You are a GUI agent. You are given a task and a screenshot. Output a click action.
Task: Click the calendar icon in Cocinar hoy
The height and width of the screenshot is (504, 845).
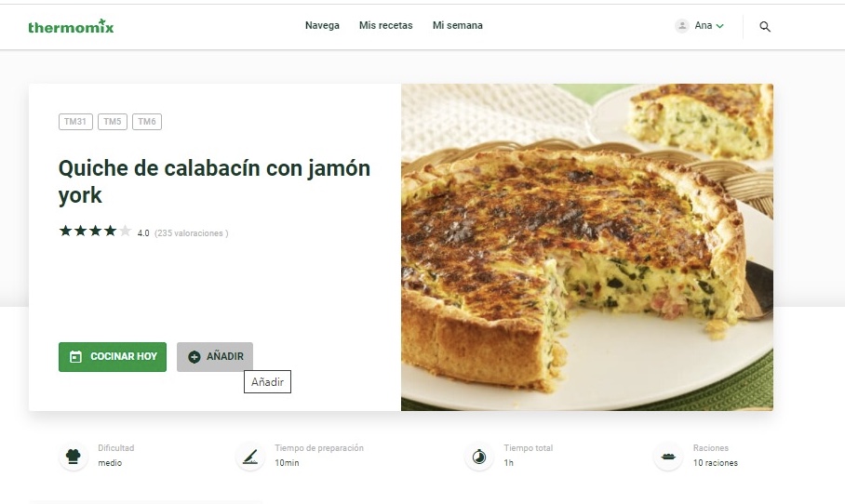point(76,356)
